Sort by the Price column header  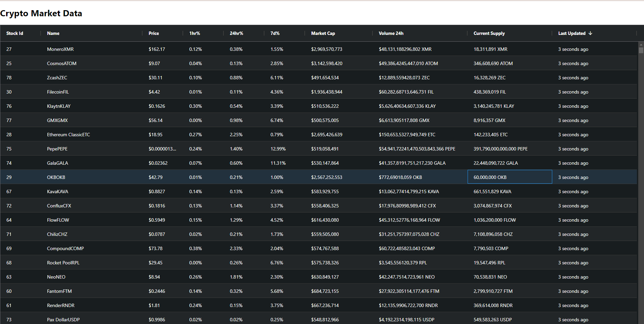[x=154, y=33]
